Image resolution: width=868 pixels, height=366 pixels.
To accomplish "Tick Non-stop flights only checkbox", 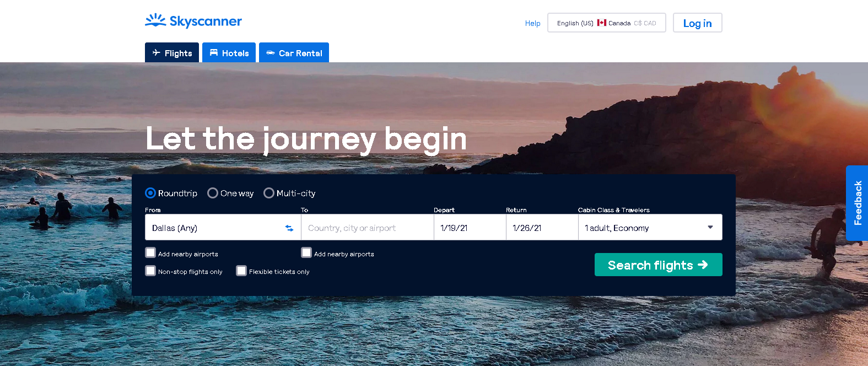I will pyautogui.click(x=150, y=271).
